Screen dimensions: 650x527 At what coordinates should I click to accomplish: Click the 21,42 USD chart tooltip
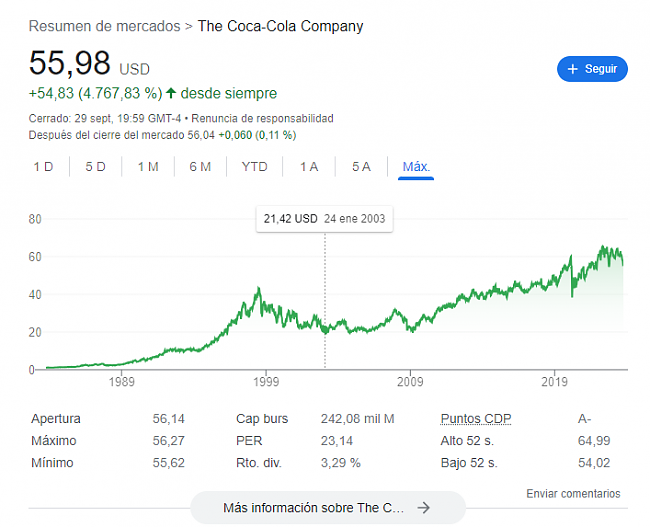coord(324,219)
